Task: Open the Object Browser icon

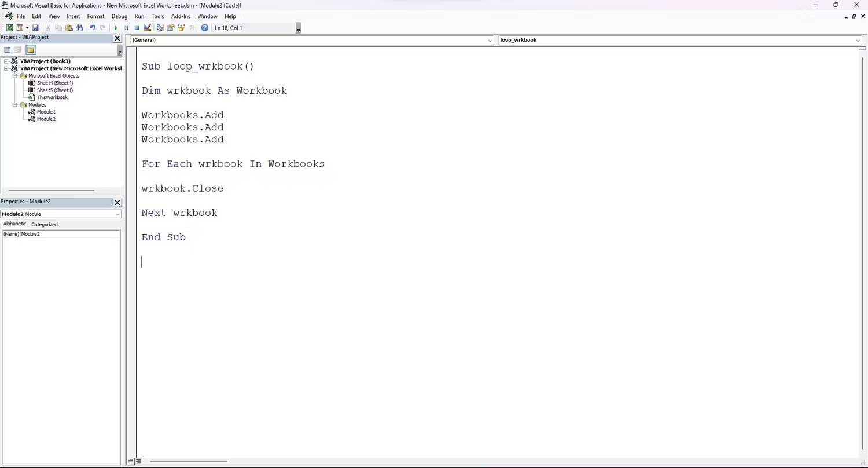Action: coord(182,28)
